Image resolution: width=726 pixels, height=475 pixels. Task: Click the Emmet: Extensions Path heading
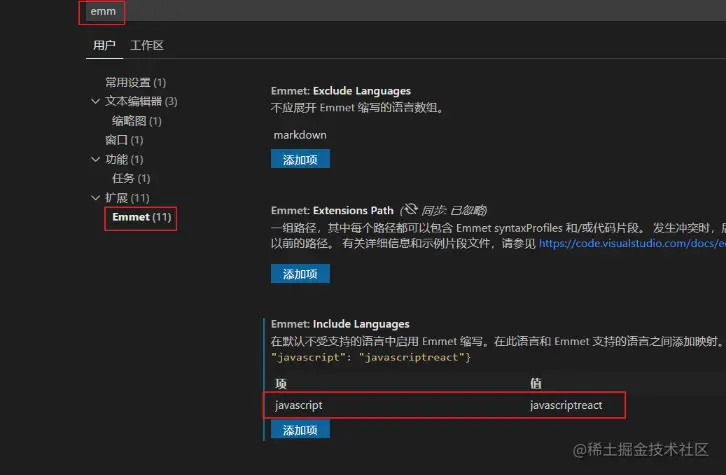pyautogui.click(x=332, y=211)
